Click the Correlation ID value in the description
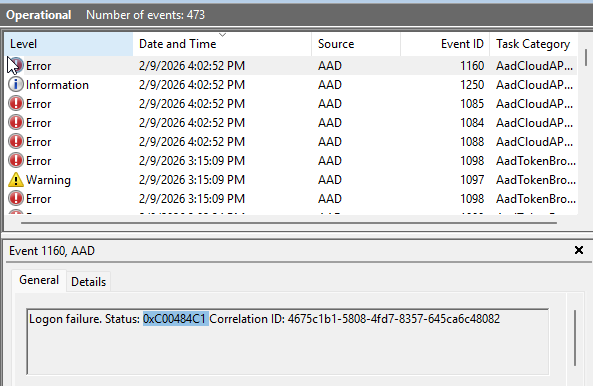593x386 pixels. pos(394,319)
